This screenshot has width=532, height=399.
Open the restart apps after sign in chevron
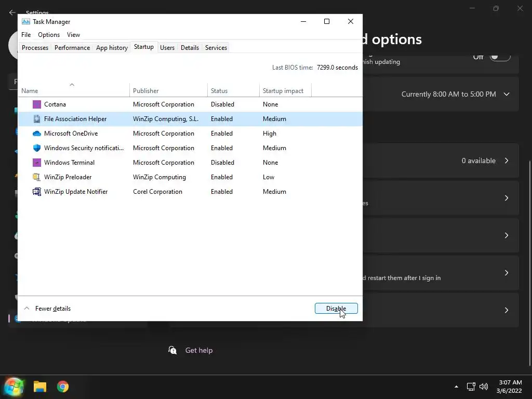(x=507, y=273)
